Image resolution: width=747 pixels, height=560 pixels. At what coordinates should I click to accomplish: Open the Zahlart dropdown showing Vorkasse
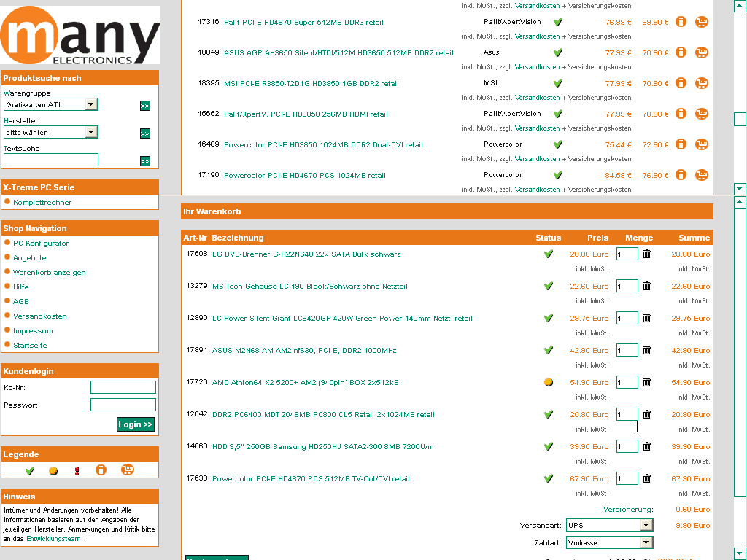609,542
